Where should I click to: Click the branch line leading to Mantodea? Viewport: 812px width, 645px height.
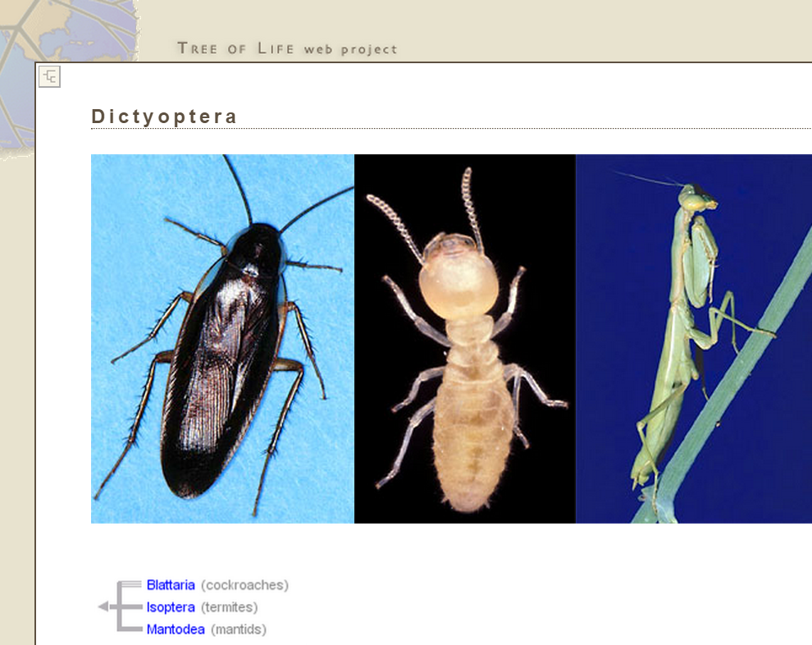[x=133, y=629]
